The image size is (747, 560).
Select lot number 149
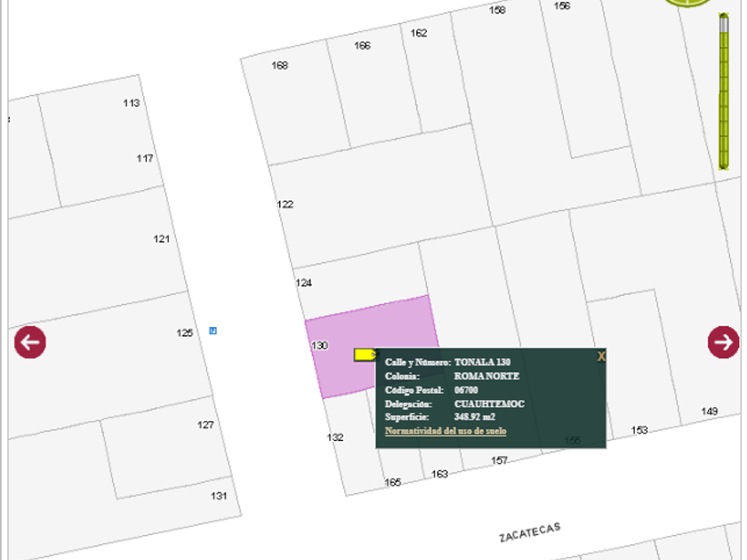(710, 411)
